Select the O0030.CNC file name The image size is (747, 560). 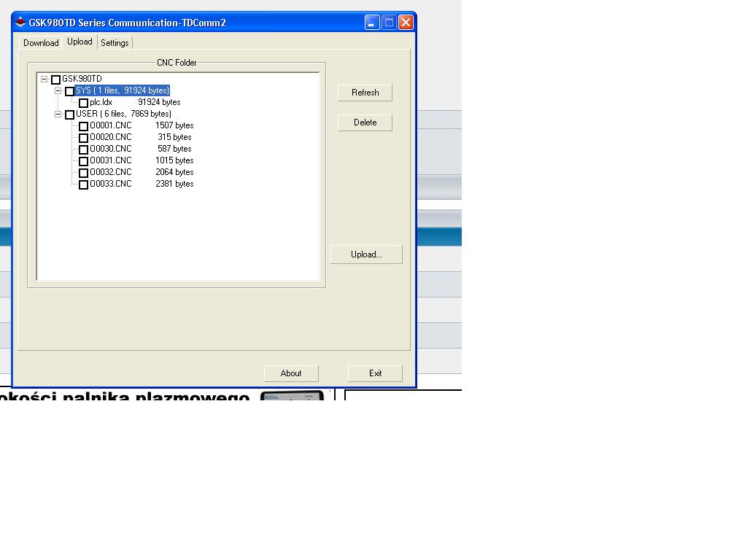(111, 149)
